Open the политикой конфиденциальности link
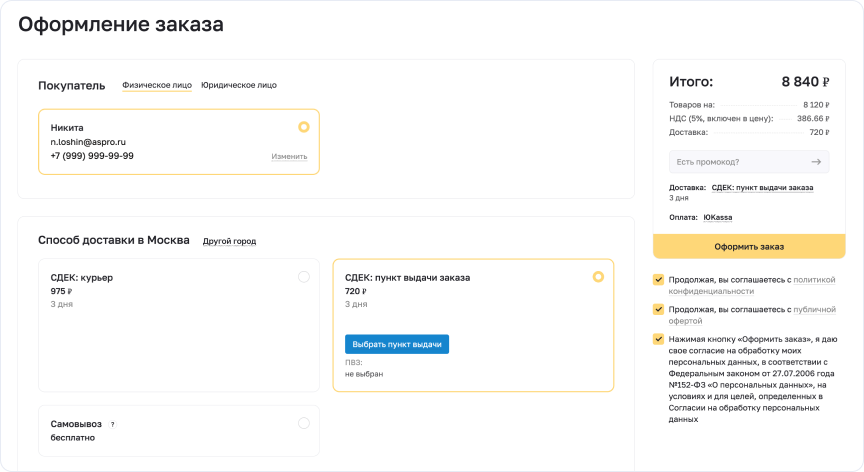Image resolution: width=864 pixels, height=472 pixels. tap(752, 285)
